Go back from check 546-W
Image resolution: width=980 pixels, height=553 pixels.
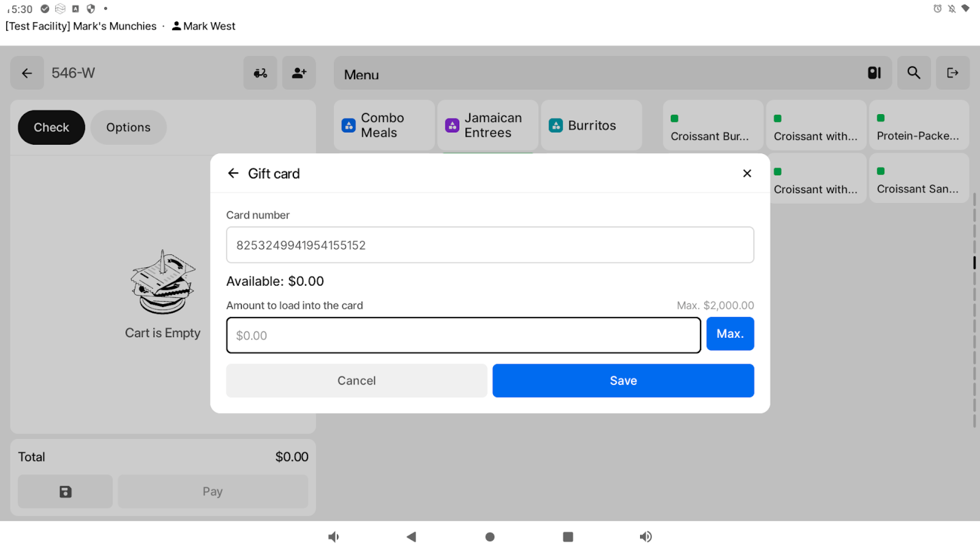[x=27, y=73]
